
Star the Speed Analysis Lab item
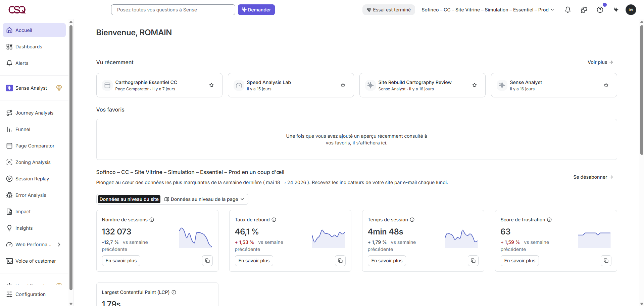pos(343,85)
